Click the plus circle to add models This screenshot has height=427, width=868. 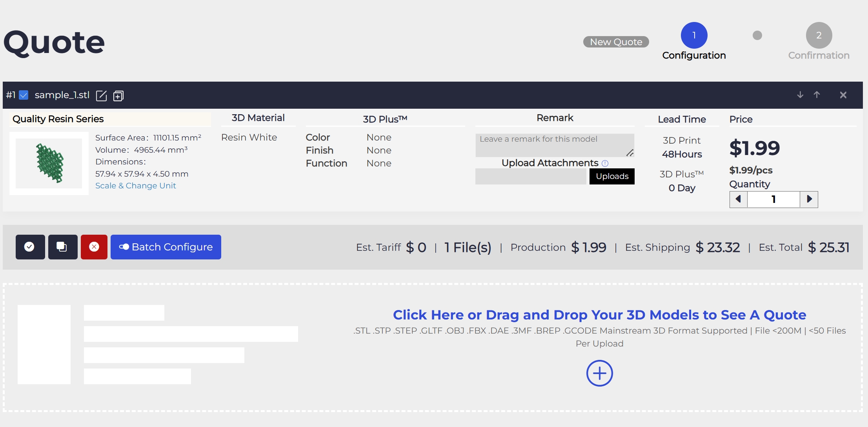click(599, 373)
